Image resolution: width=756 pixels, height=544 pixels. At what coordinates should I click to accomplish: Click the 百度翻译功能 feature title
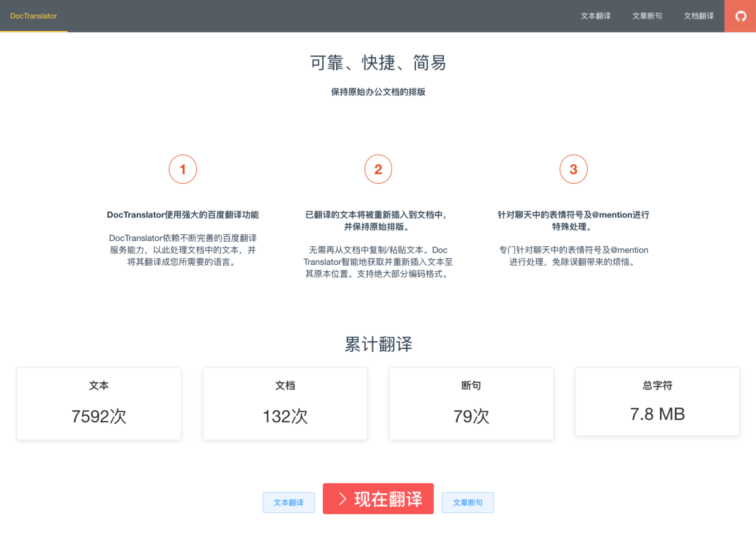point(183,215)
